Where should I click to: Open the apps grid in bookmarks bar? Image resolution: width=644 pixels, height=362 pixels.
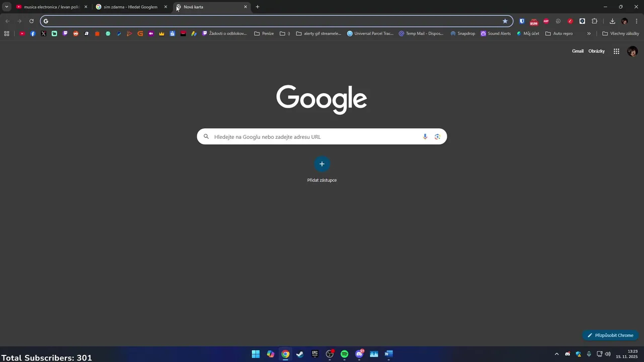[7, 34]
